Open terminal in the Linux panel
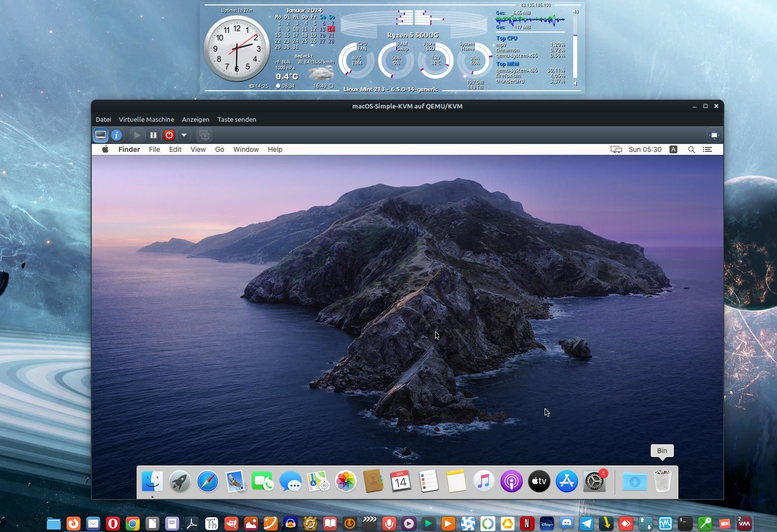 click(685, 523)
